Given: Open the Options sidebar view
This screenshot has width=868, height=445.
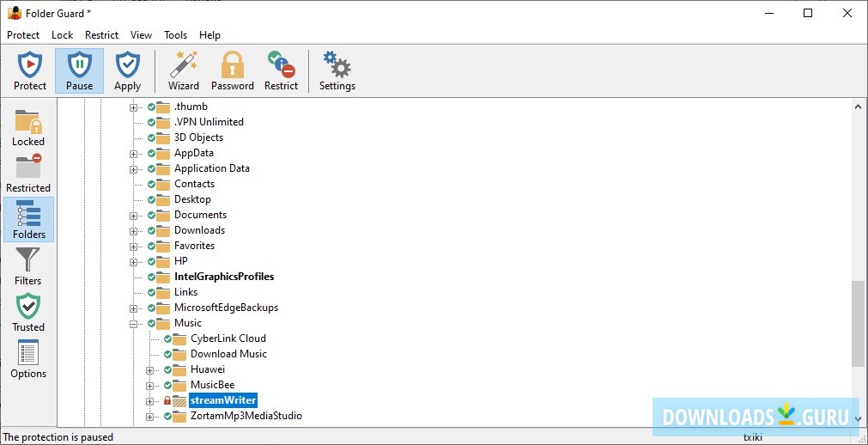Looking at the screenshot, I should pyautogui.click(x=28, y=359).
